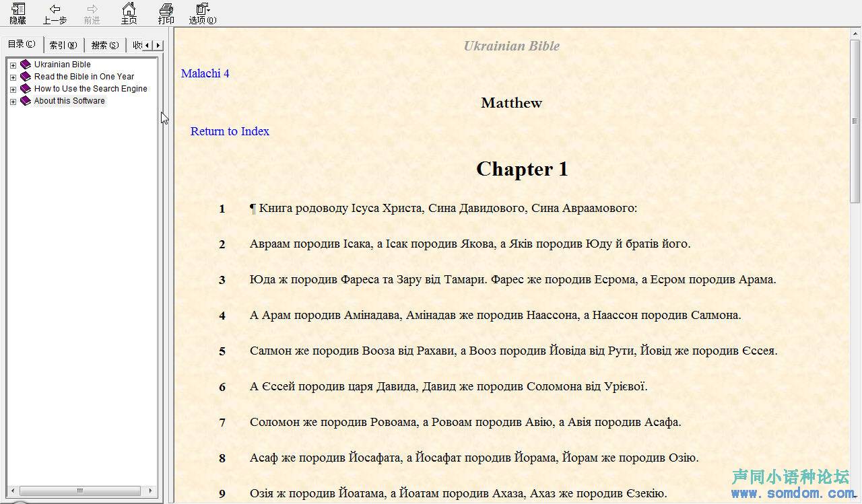862x504 pixels.
Task: Click the book icon beside About this Software
Action: point(26,101)
